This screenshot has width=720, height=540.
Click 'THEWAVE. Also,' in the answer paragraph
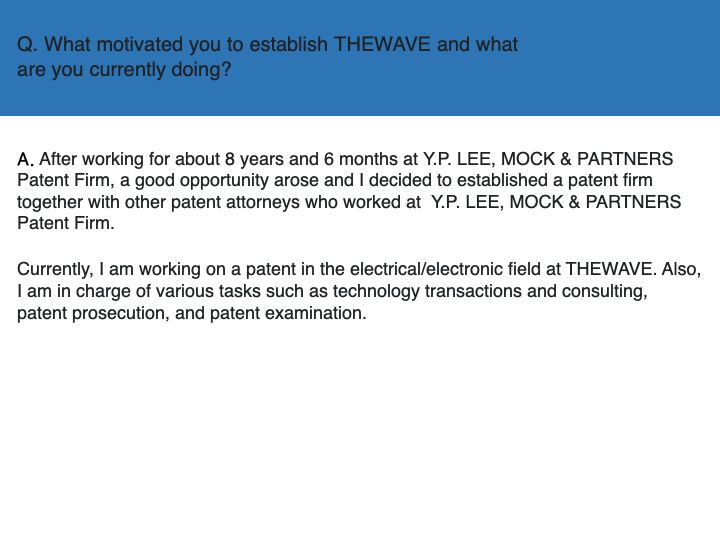click(633, 269)
